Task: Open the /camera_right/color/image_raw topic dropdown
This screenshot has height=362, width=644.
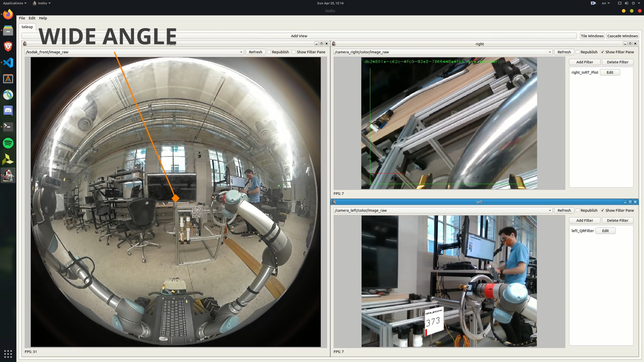Action: [550, 52]
